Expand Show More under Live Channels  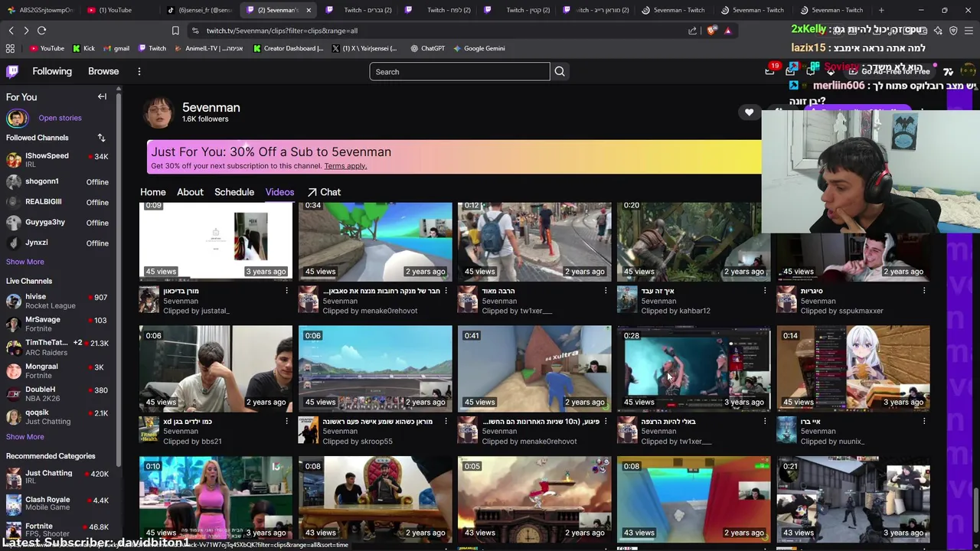25,437
